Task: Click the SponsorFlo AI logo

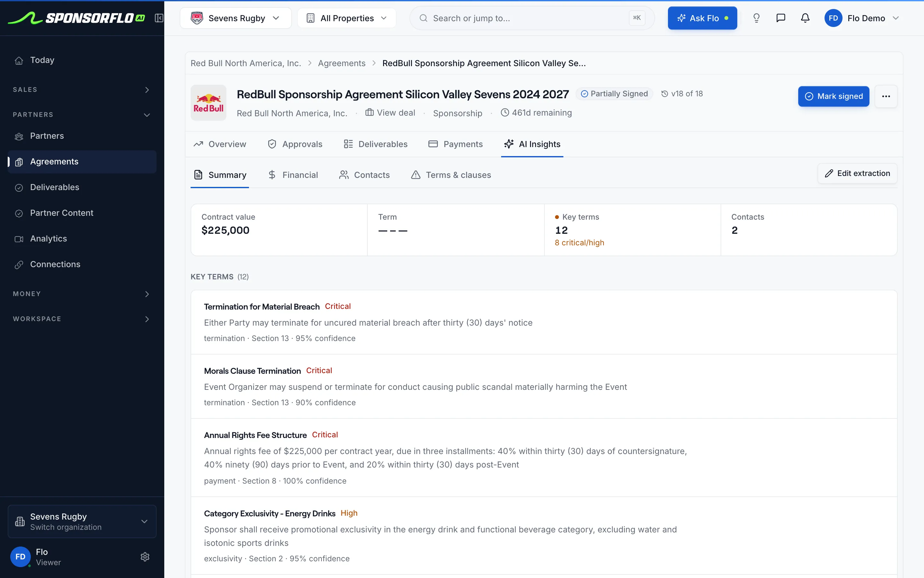Action: pyautogui.click(x=76, y=18)
